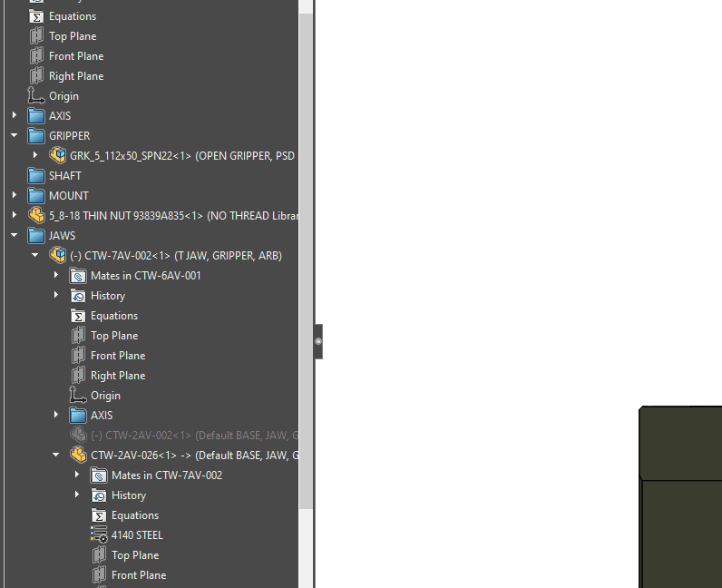Image resolution: width=722 pixels, height=588 pixels.
Task: Collapse the GRIPPER folder
Action: click(15, 136)
